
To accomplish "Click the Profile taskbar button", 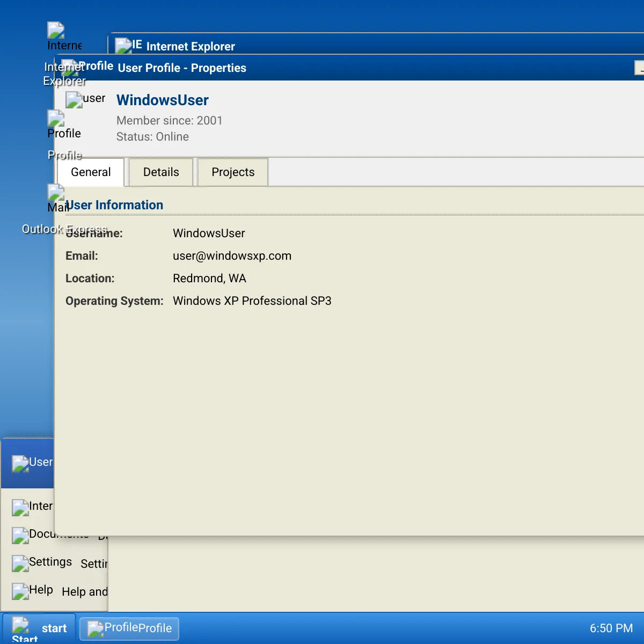I will point(129,628).
